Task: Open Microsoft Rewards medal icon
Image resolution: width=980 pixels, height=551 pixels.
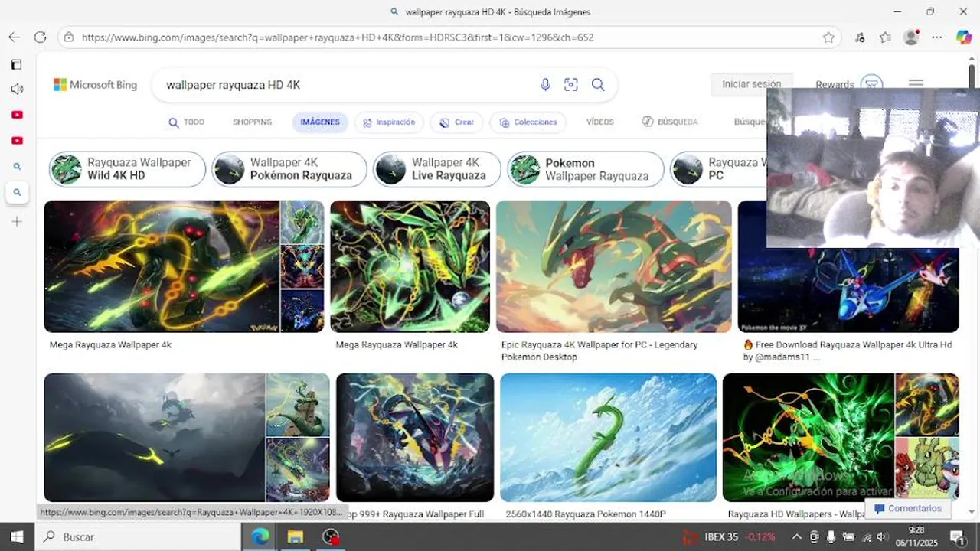Action: (871, 83)
